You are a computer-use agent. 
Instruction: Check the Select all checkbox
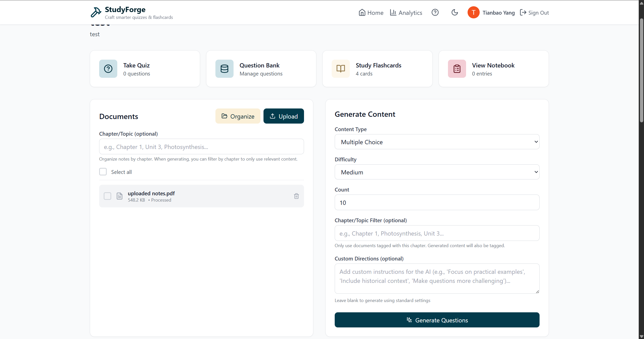[103, 172]
